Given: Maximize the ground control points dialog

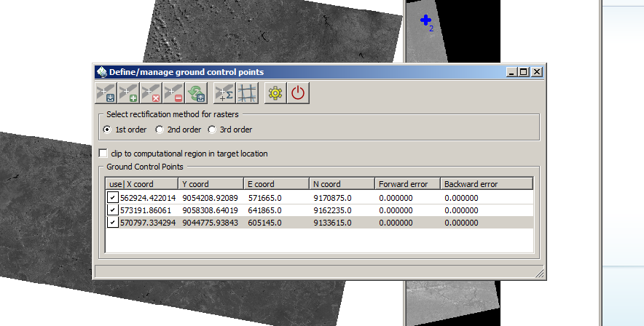Looking at the screenshot, I should pyautogui.click(x=523, y=72).
